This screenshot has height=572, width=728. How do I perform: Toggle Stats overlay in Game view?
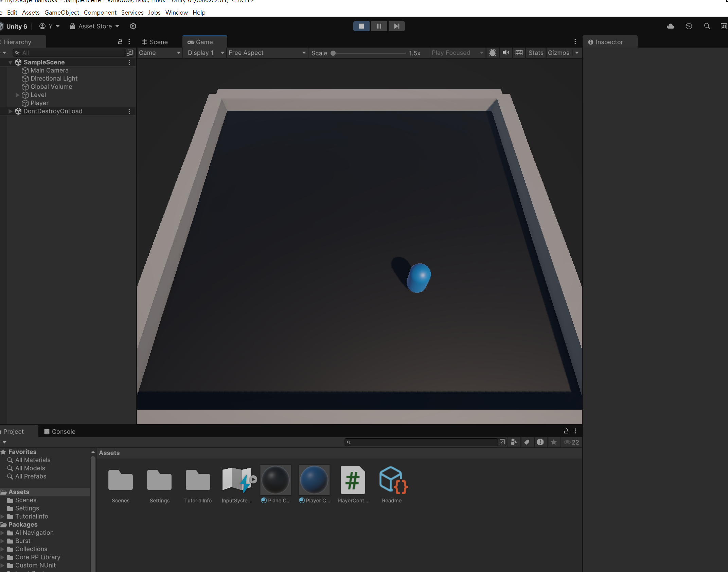(536, 53)
